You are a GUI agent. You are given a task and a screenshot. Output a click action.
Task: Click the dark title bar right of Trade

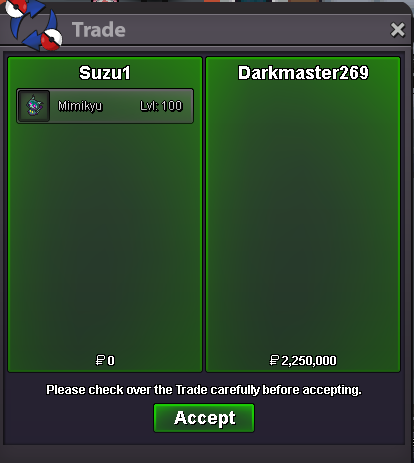(257, 30)
